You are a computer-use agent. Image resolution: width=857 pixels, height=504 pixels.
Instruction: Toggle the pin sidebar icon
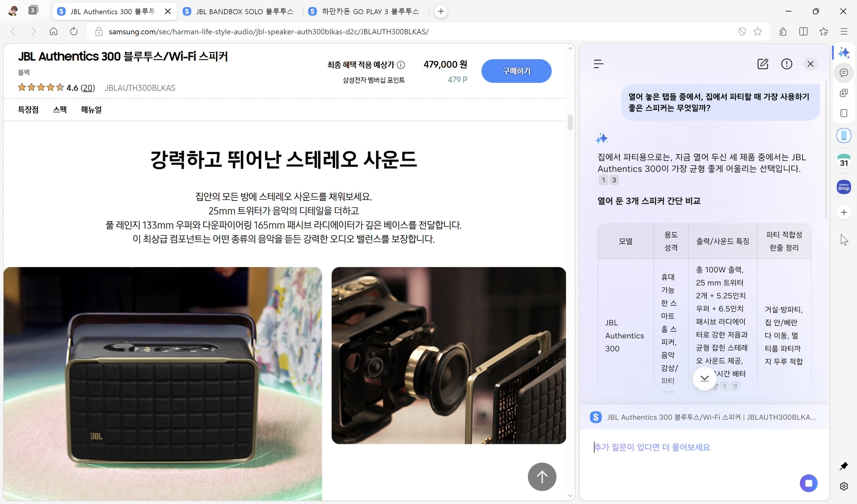(844, 466)
